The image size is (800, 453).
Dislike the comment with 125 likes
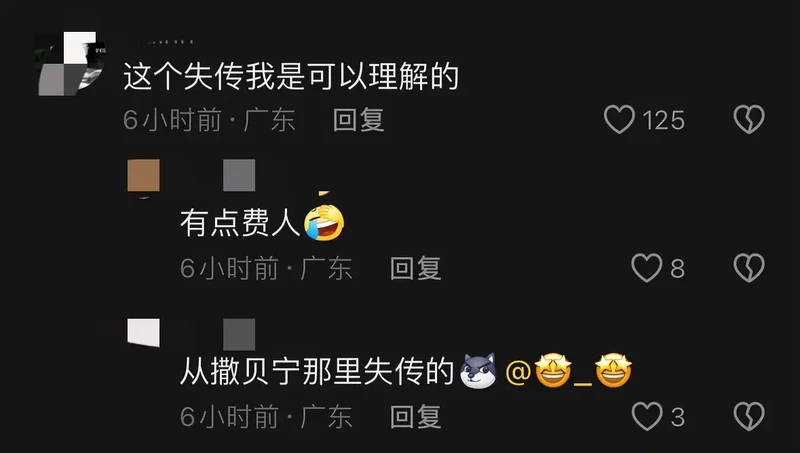click(x=748, y=119)
